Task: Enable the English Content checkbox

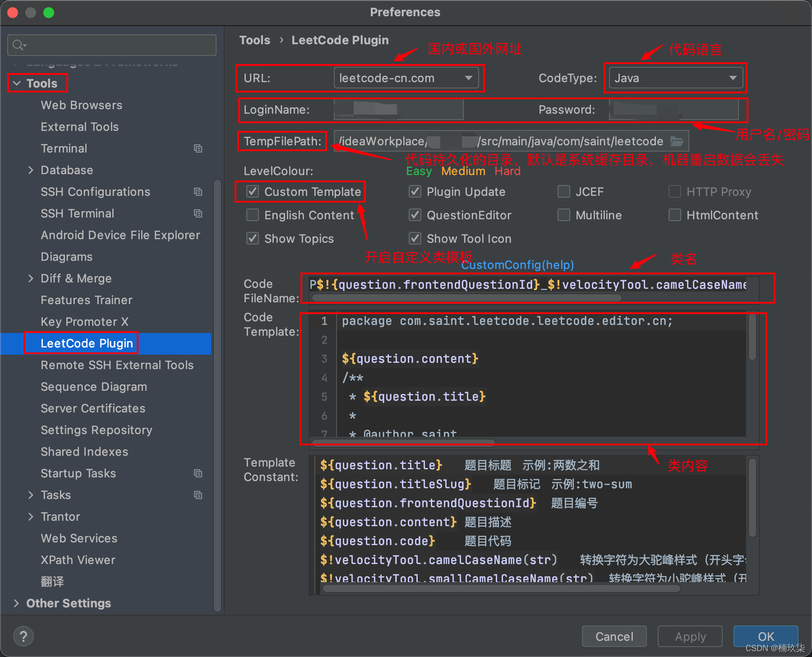Action: (x=253, y=215)
